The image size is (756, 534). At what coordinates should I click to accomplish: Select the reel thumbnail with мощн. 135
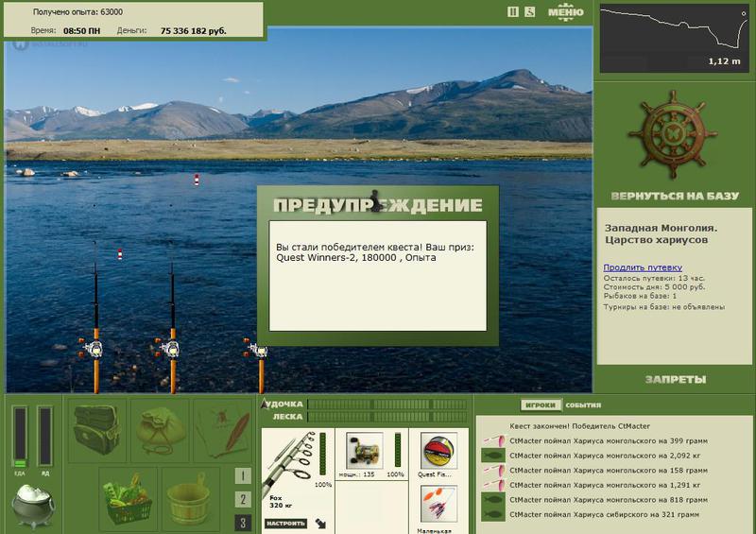[x=365, y=451]
